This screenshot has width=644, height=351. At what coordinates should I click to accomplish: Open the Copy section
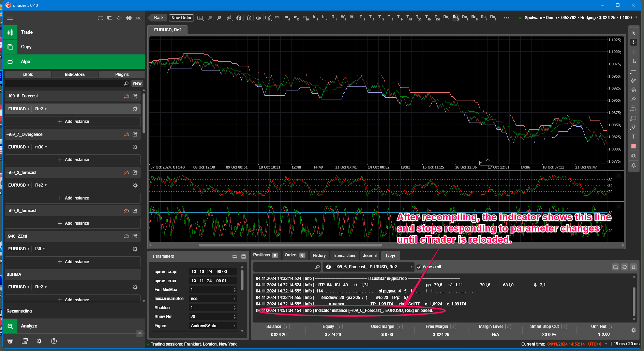tap(74, 47)
